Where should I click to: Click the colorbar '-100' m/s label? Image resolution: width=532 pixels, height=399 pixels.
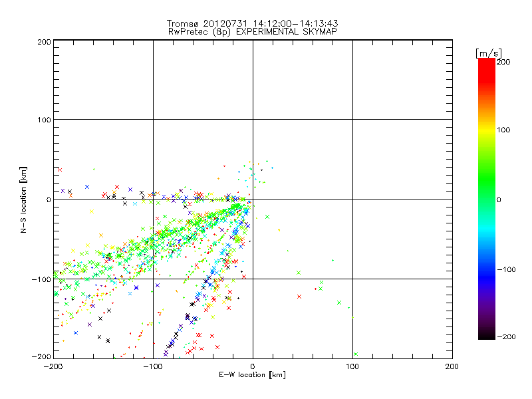pos(506,270)
